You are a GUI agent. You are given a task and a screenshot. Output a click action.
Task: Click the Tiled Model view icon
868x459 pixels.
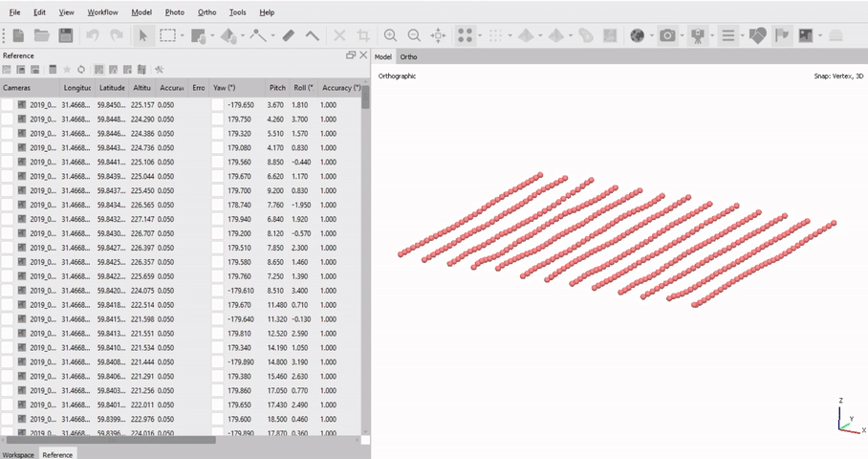click(555, 35)
